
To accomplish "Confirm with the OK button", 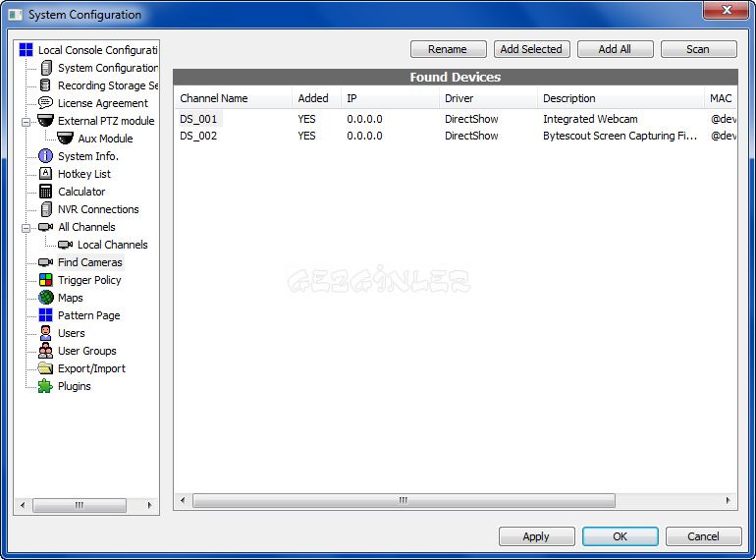I will 621,536.
